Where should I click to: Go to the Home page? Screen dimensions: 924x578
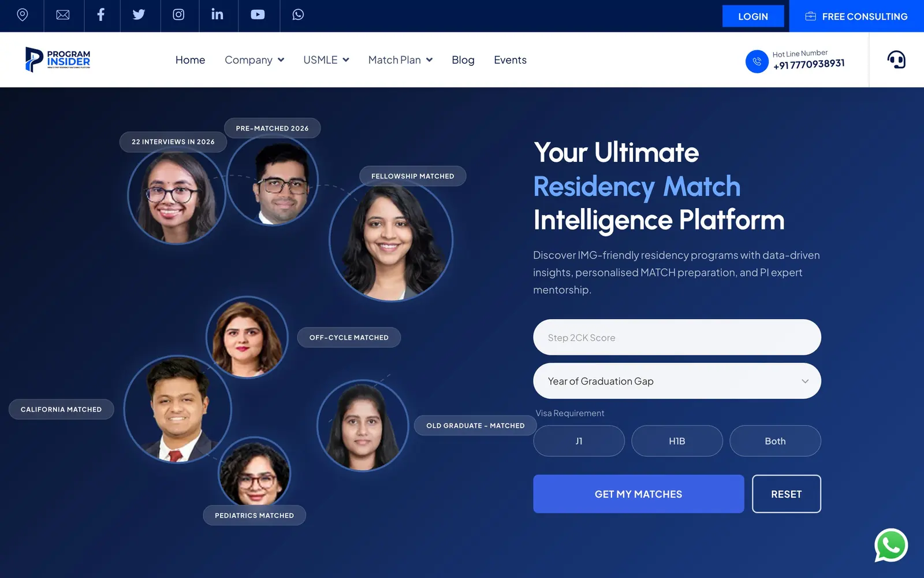click(x=190, y=60)
